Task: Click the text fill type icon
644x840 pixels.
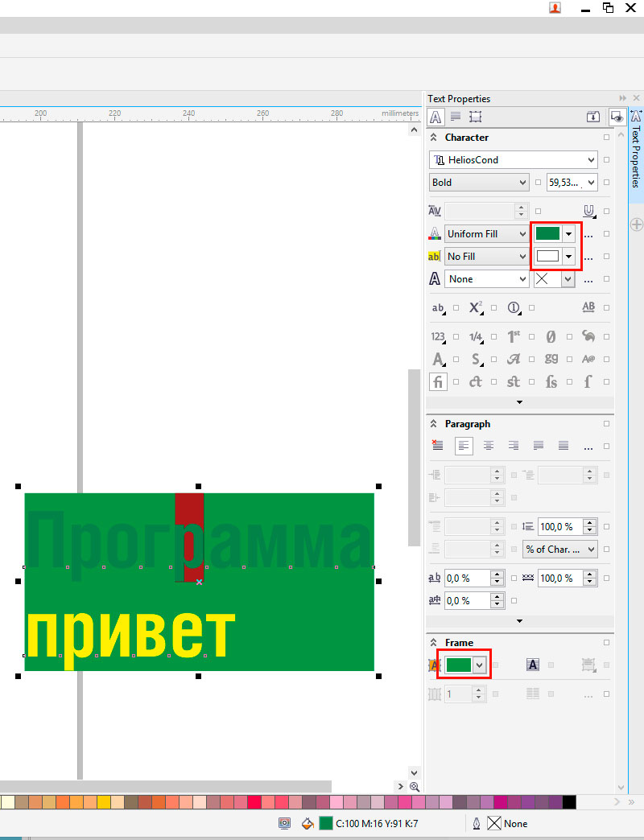Action: pyautogui.click(x=435, y=233)
